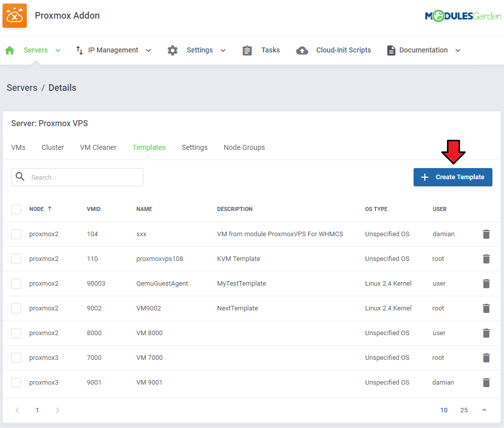Check the box for VMID 9001 row

click(16, 383)
